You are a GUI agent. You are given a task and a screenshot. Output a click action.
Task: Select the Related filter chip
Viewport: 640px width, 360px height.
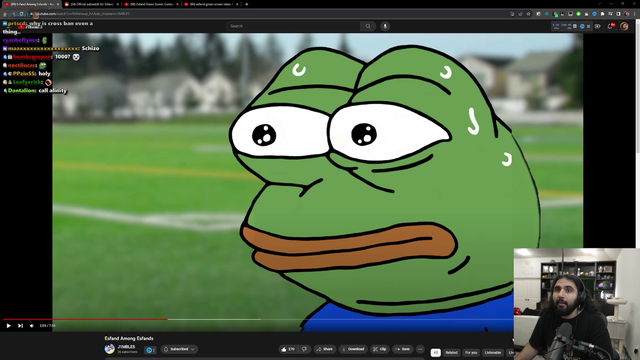click(x=451, y=352)
